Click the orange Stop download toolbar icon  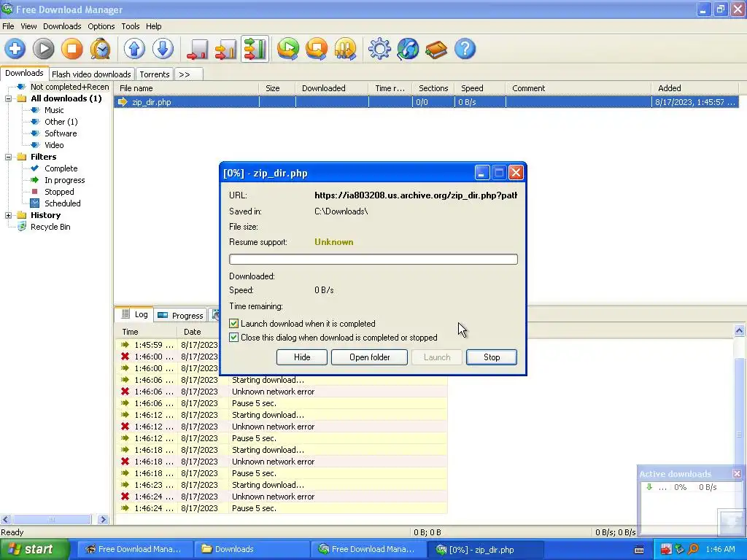tap(72, 49)
